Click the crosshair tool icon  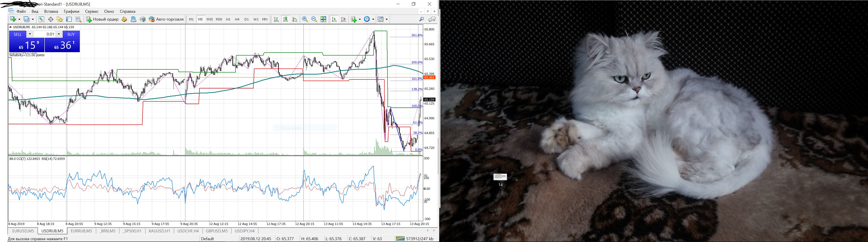[51, 19]
